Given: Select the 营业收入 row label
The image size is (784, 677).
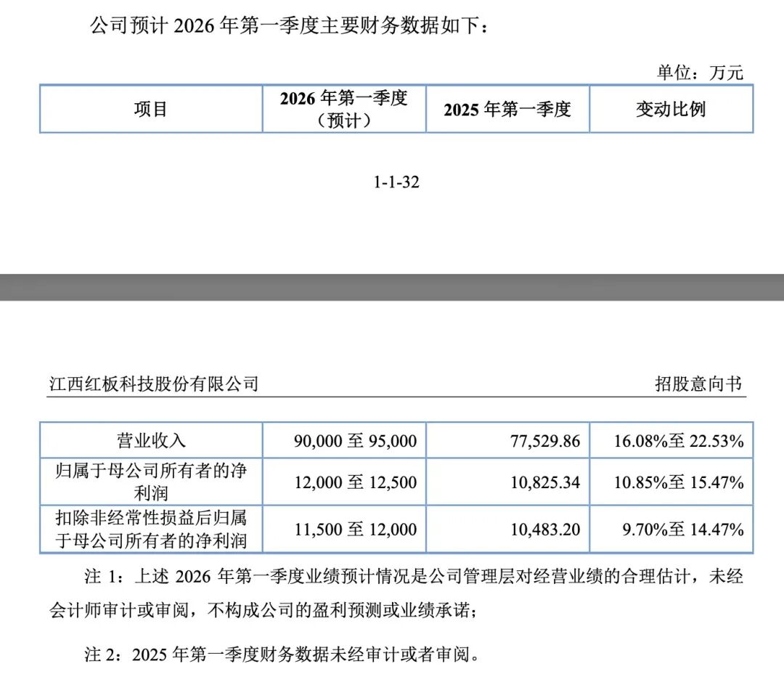Looking at the screenshot, I should pos(152,440).
